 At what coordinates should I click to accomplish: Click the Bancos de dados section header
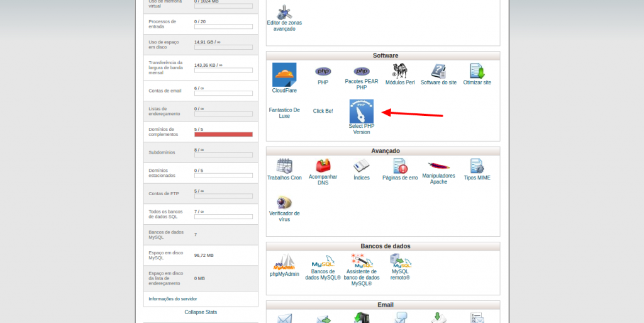point(383,246)
